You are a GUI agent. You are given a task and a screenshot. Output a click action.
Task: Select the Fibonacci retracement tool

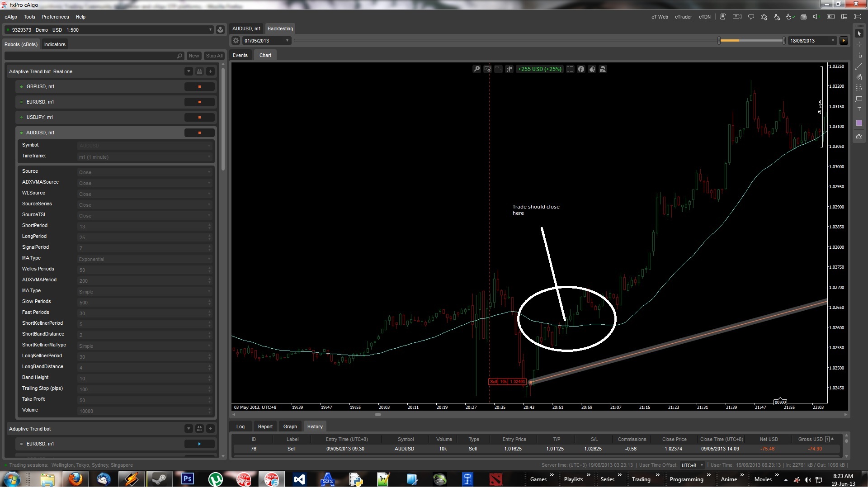pos(859,88)
